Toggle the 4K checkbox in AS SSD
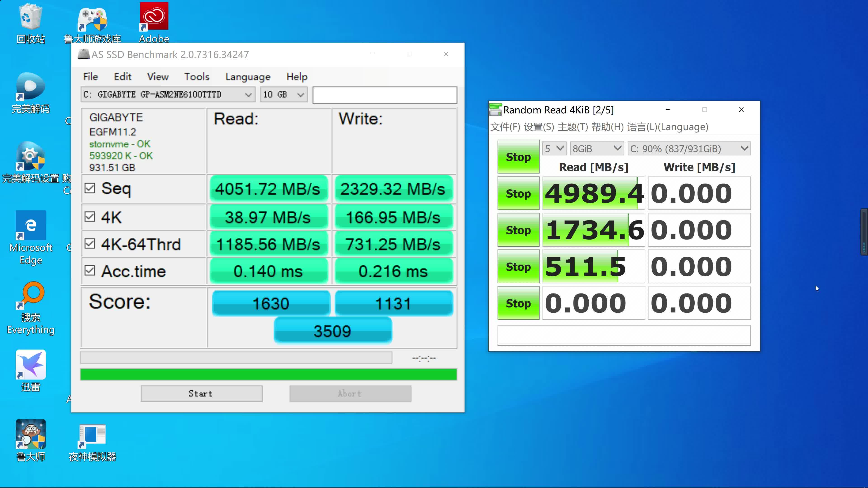The image size is (868, 488). click(90, 216)
